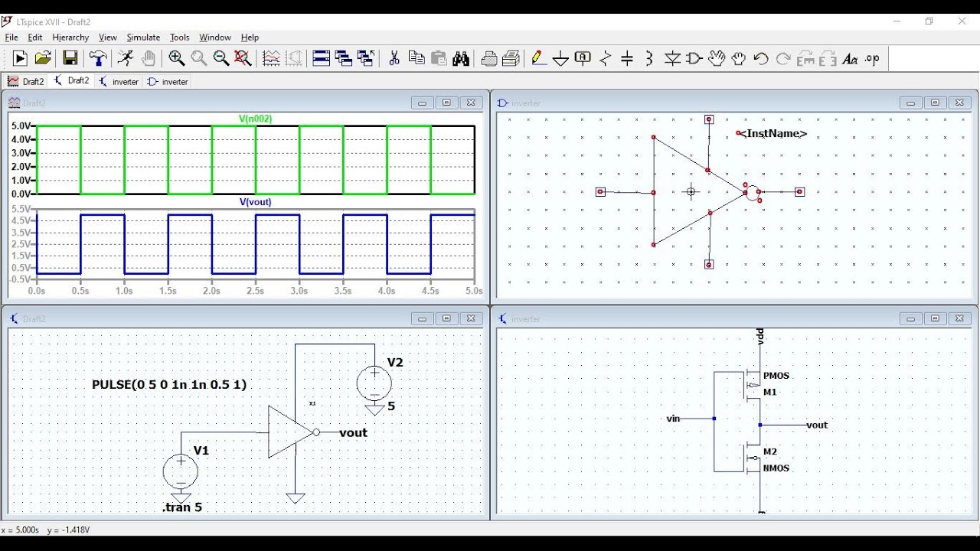Click the <InstName> attribute in symbol editor

click(x=772, y=133)
